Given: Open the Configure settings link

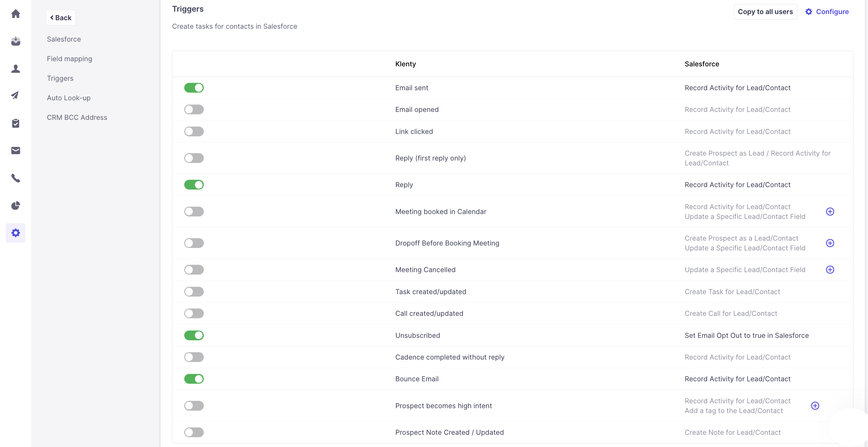Looking at the screenshot, I should coord(827,12).
